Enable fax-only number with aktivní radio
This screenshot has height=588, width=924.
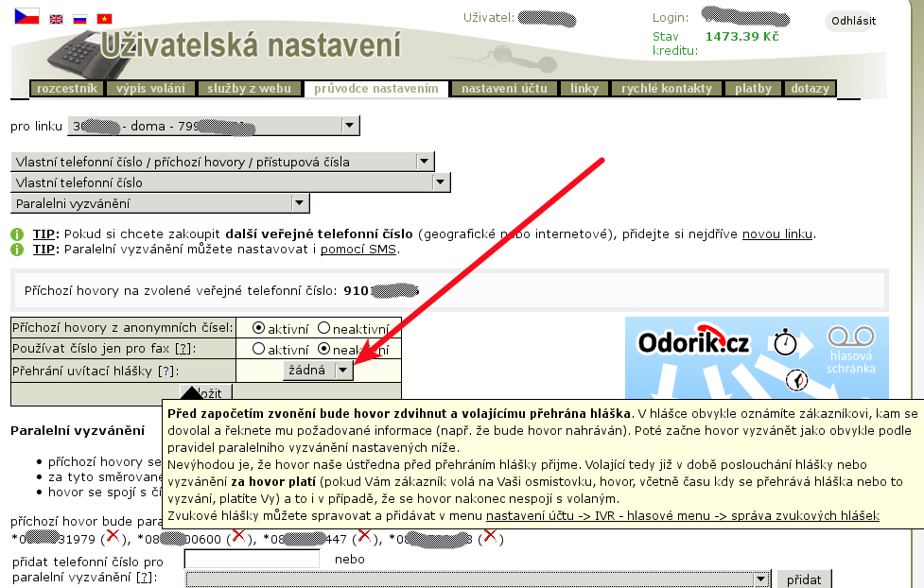tap(258, 349)
